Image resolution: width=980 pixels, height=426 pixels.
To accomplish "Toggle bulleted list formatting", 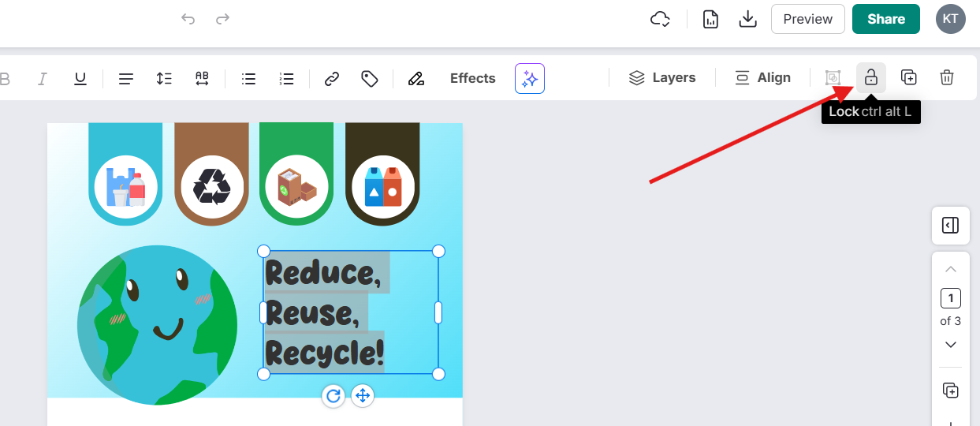I will (x=248, y=78).
